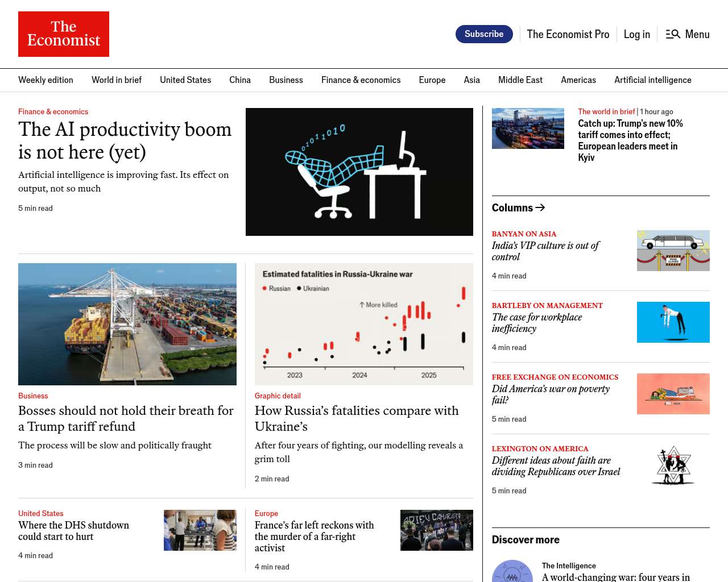Image resolution: width=728 pixels, height=582 pixels.
Task: Open How Russia's fatalities compare article
Action: (x=357, y=418)
